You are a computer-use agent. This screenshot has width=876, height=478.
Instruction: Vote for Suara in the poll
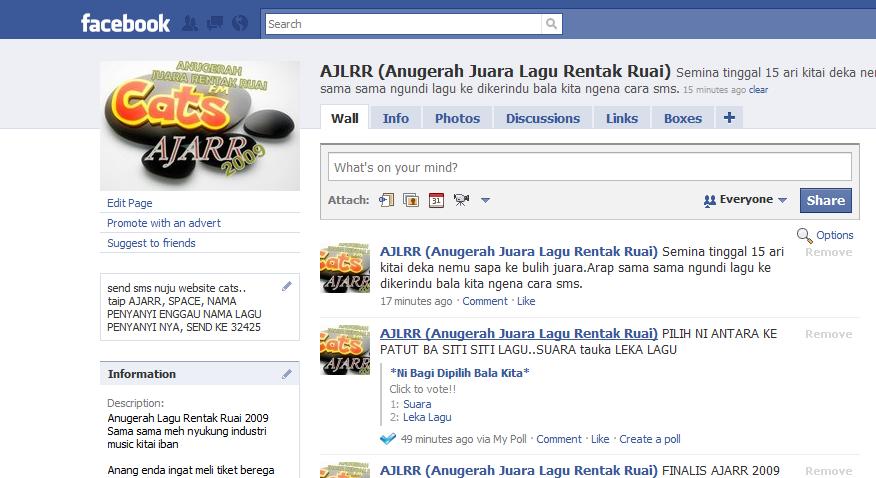[x=417, y=404]
